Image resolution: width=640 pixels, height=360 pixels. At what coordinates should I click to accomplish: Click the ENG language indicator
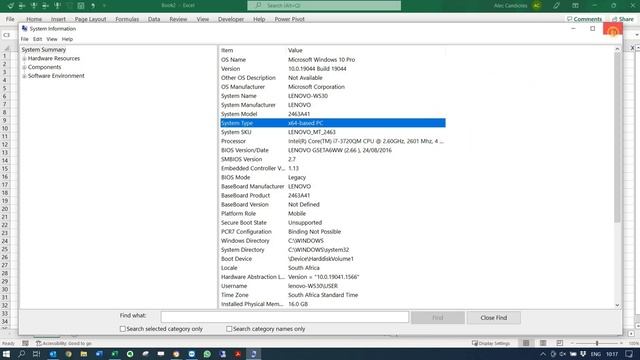coord(595,354)
